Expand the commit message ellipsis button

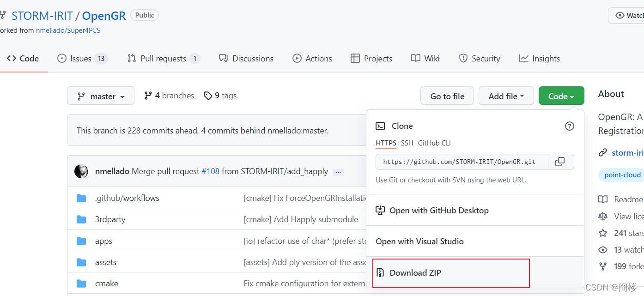pyautogui.click(x=338, y=172)
